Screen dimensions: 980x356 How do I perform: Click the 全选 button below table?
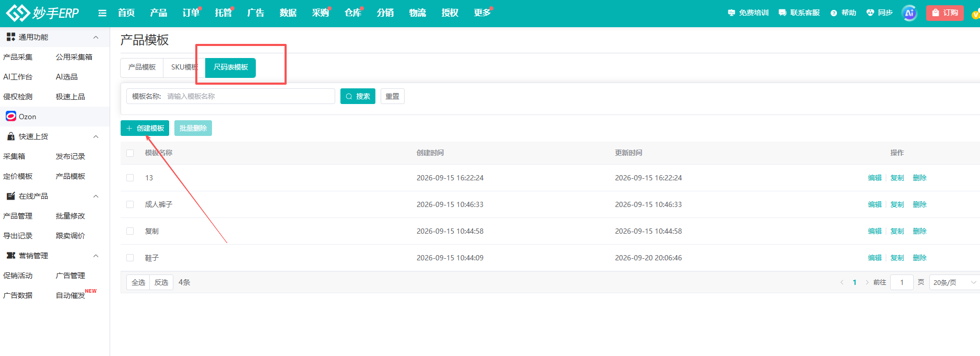click(138, 282)
